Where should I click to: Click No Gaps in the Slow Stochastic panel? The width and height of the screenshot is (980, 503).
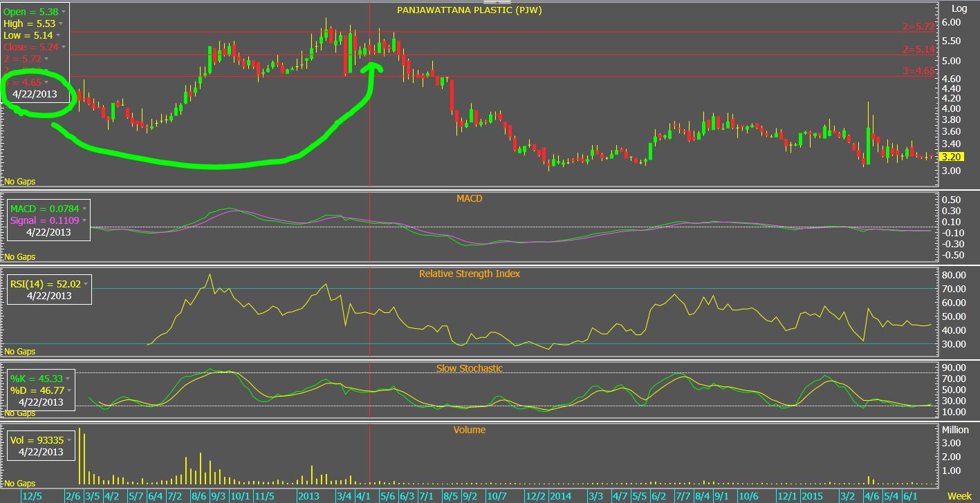(20, 413)
